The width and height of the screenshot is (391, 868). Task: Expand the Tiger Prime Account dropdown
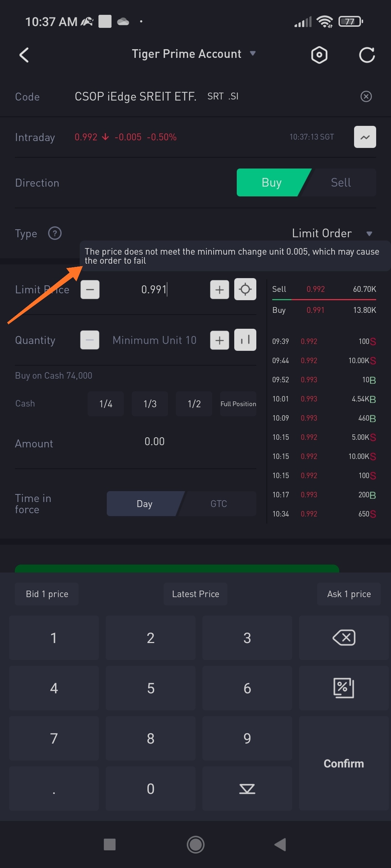coord(194,54)
